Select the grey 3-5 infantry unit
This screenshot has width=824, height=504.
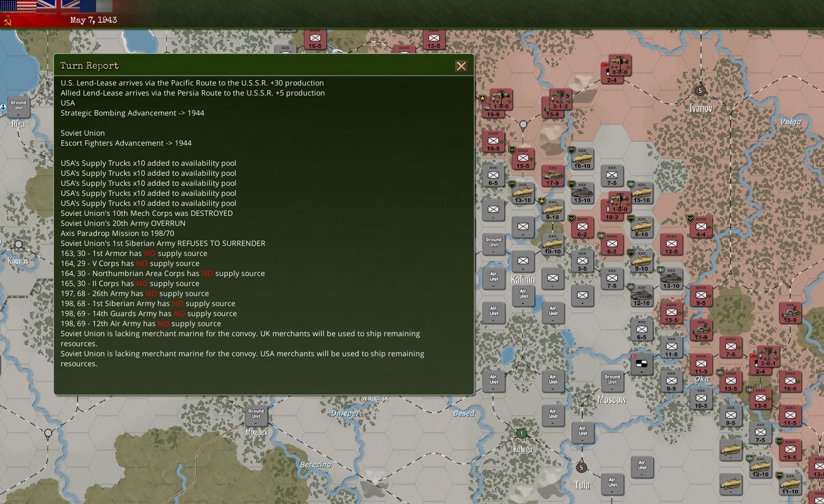[582, 261]
